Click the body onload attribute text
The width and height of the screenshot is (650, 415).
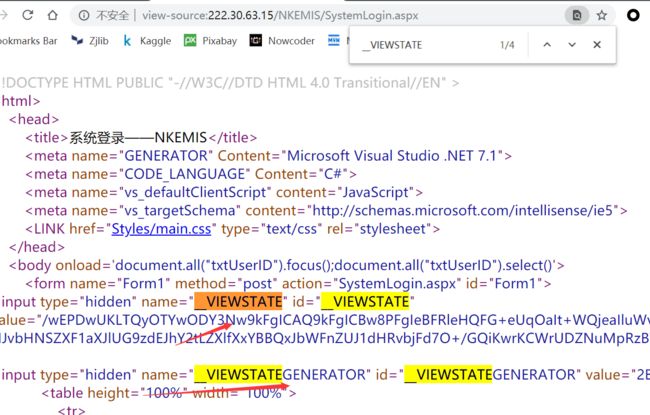click(x=307, y=265)
